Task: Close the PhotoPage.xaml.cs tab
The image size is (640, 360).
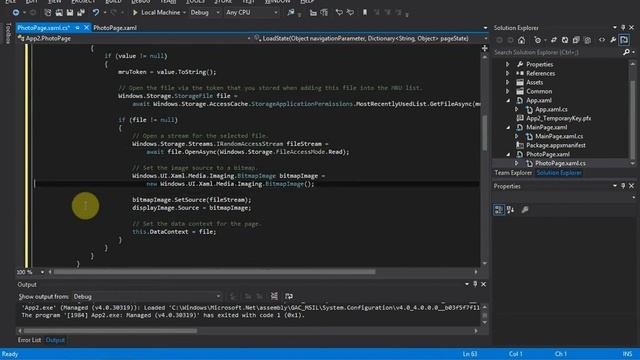Action: point(86,27)
